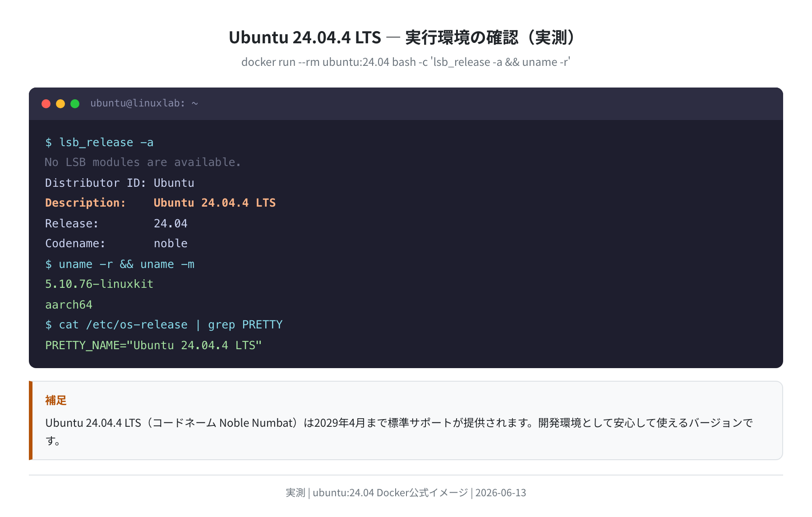Select the cat /etc/os-release command line
This screenshot has height=517, width=812.
[164, 325]
